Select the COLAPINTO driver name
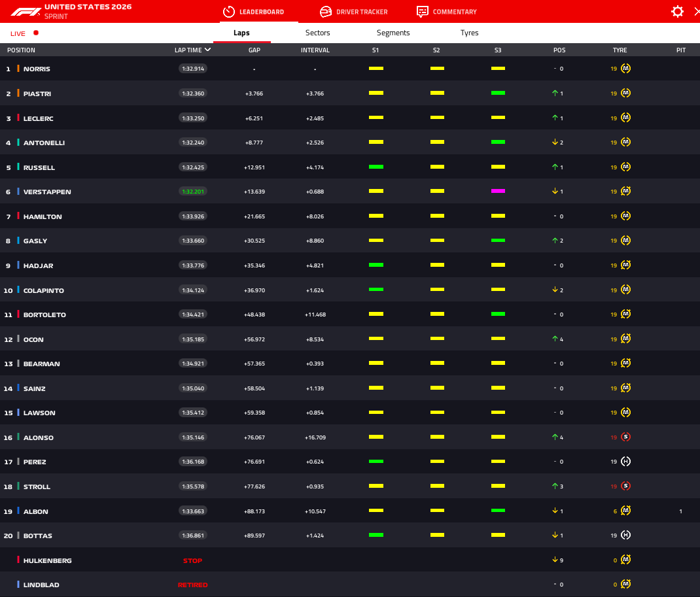Viewport: 700px width, 597px height. click(x=43, y=290)
